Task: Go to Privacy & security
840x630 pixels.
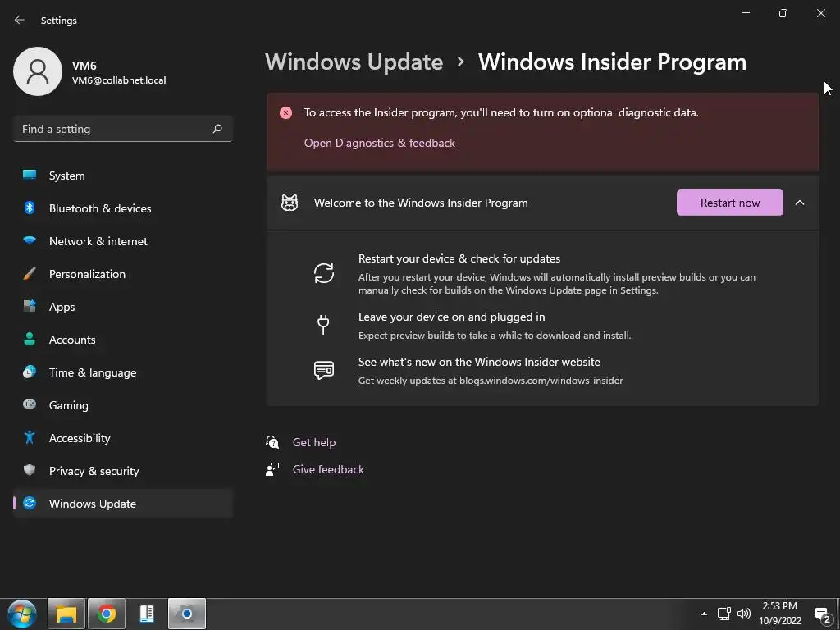Action: coord(123,471)
